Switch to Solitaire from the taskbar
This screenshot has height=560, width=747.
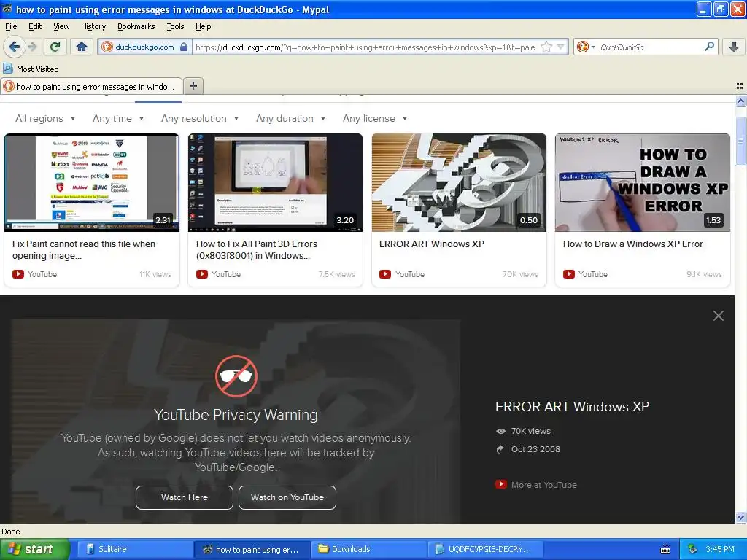134,549
